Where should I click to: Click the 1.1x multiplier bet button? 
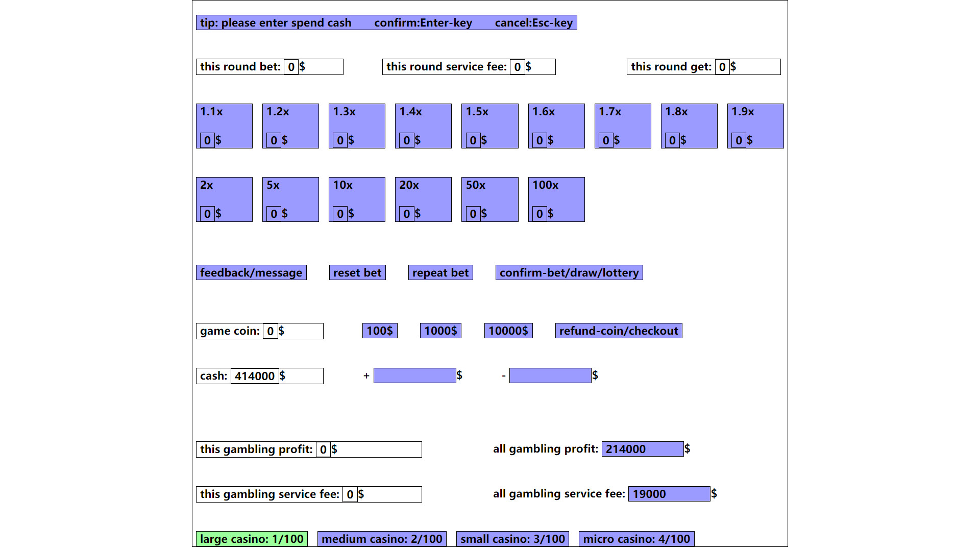pyautogui.click(x=225, y=127)
